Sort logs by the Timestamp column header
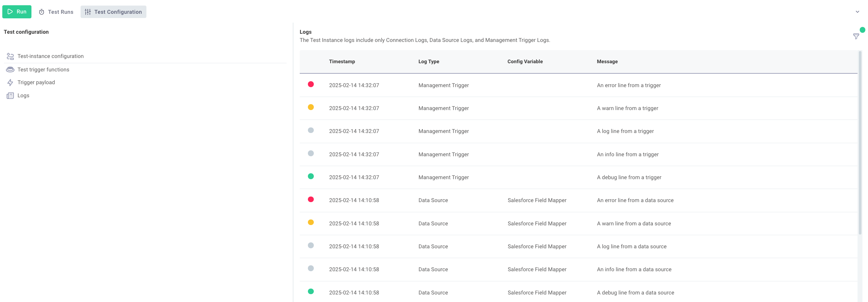This screenshot has height=302, width=868. click(x=342, y=61)
